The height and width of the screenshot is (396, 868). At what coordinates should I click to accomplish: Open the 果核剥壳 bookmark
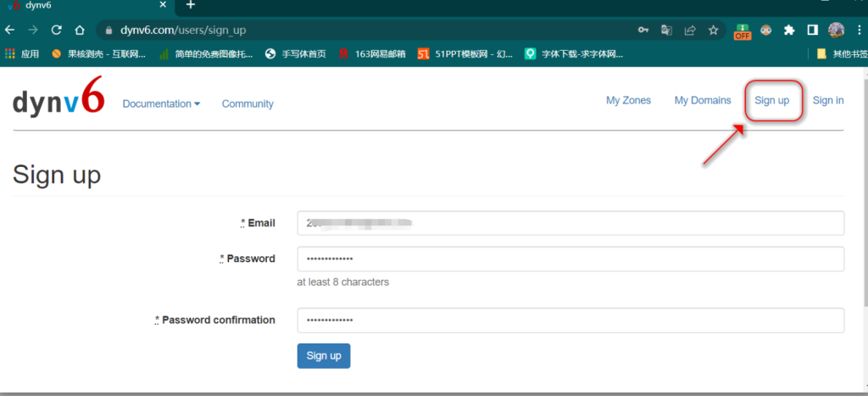tap(98, 53)
